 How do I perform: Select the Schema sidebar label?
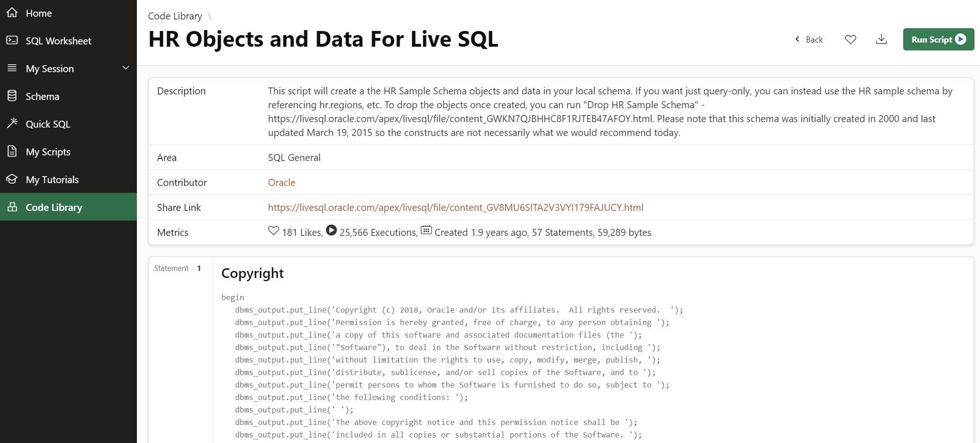43,96
